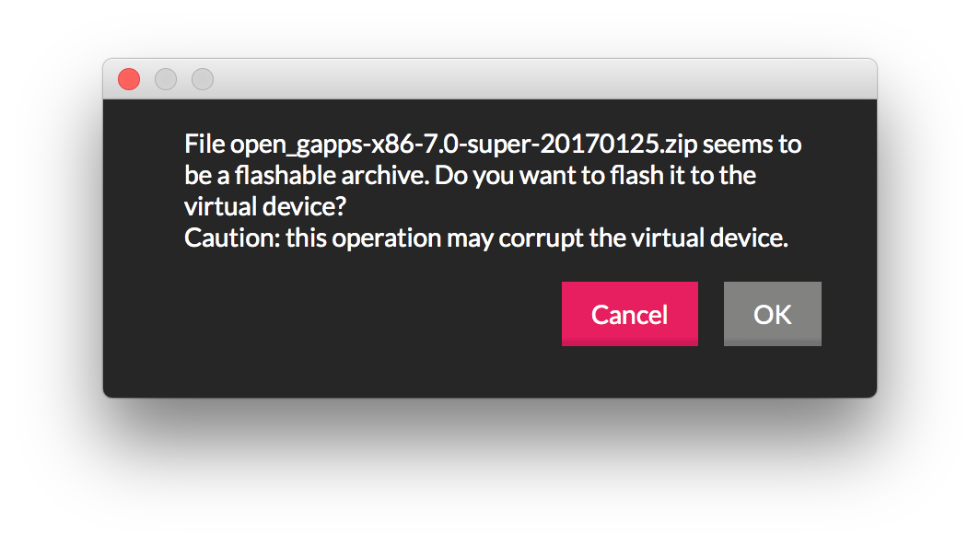This screenshot has height=545, width=980.
Task: Click the dark empty area below Cancel
Action: 629,372
